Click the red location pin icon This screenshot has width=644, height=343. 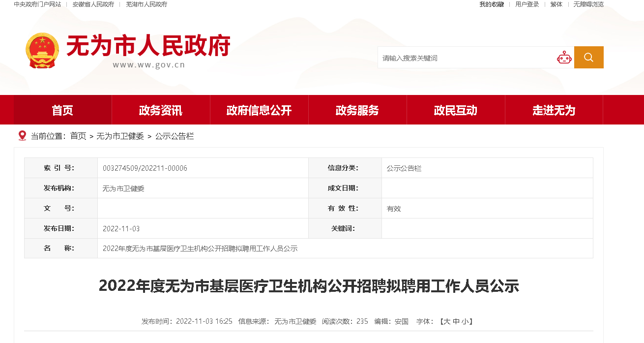tap(22, 136)
